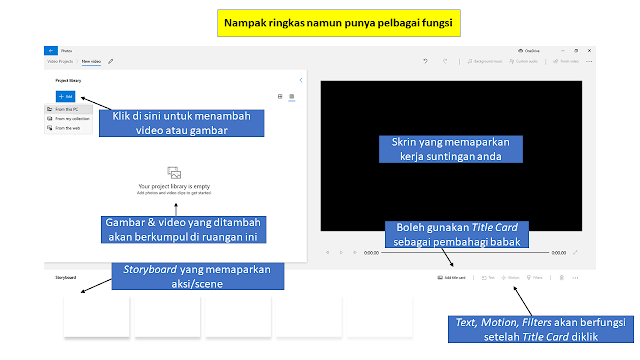Click 'Your project library is empty' text
Viewport: 640px width, 360px height.
[x=174, y=186]
